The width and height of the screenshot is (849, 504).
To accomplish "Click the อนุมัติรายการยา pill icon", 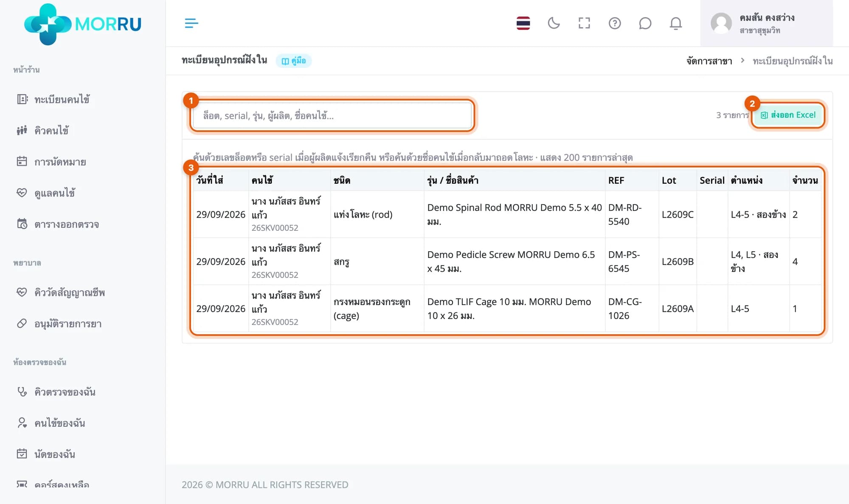I will pos(22,324).
